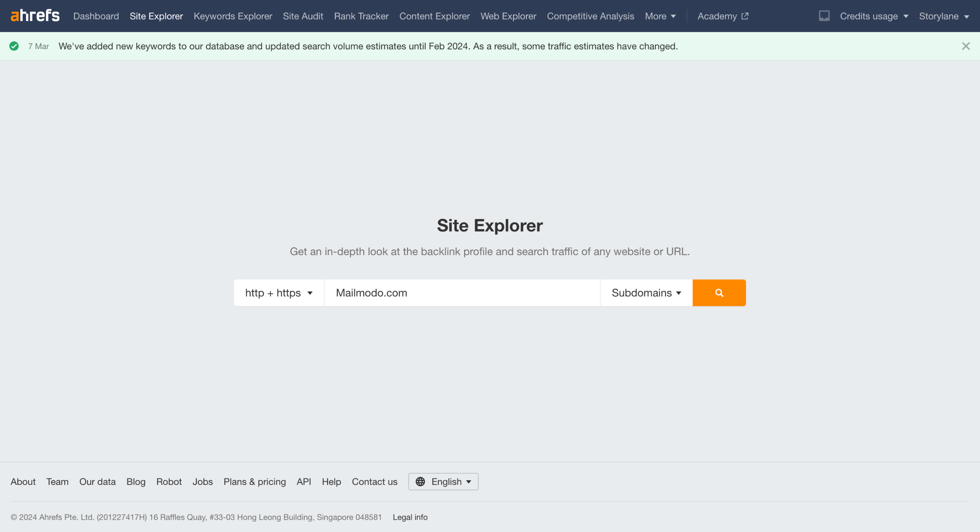
Task: Open the About footer link
Action: (x=23, y=481)
